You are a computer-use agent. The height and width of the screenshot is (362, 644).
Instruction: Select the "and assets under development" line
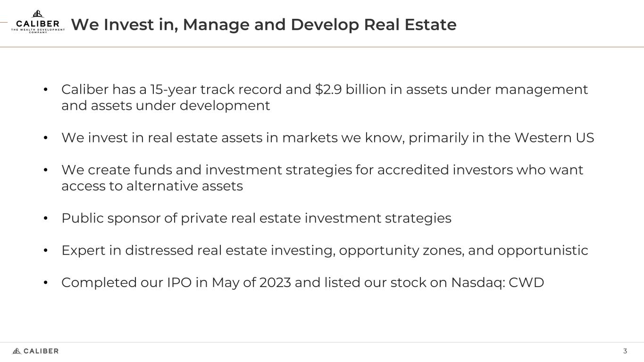(x=166, y=106)
